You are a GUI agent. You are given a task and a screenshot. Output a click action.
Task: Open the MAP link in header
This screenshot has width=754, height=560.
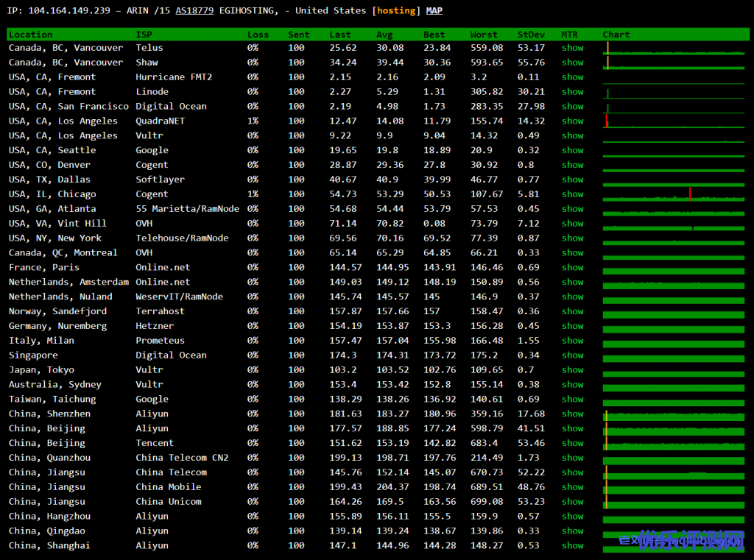[434, 11]
